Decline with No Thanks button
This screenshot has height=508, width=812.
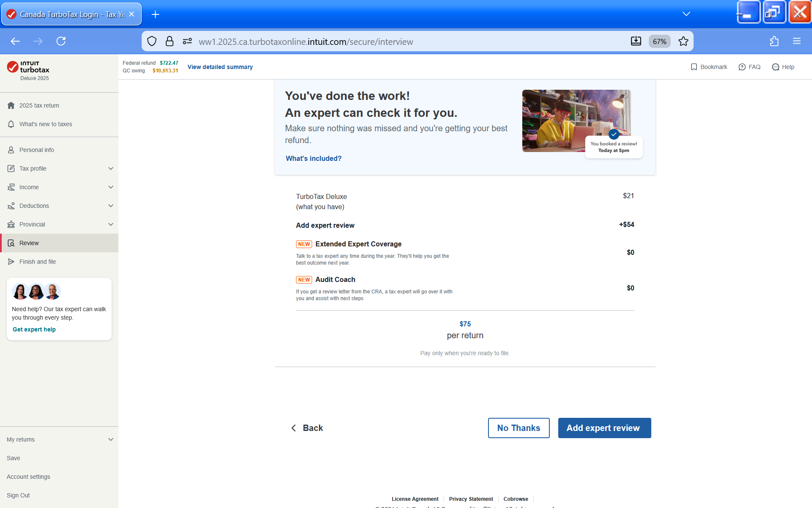click(x=518, y=428)
